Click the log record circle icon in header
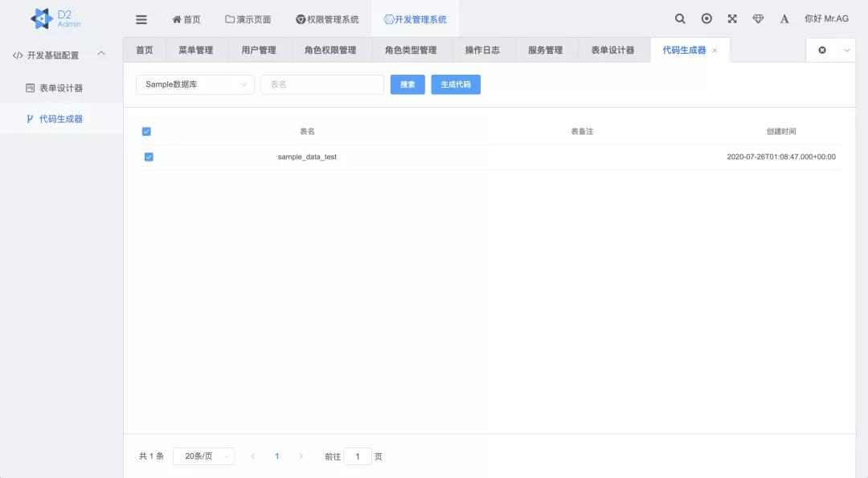 tap(706, 18)
